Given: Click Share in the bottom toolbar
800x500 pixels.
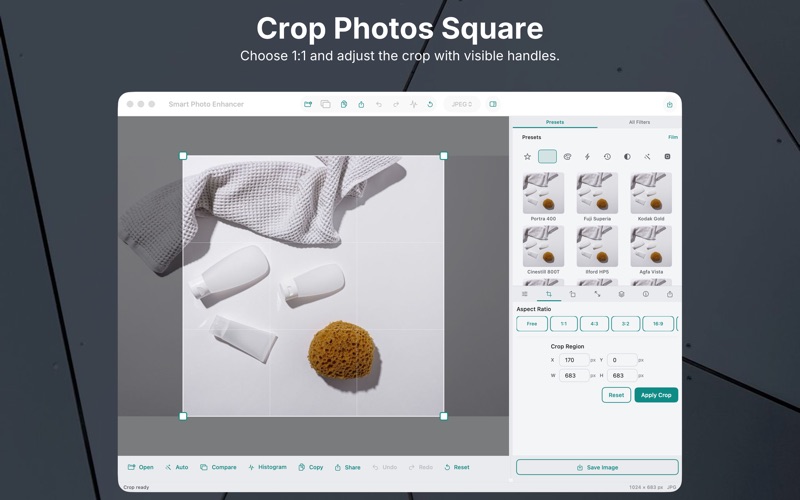Looking at the screenshot, I should [347, 467].
